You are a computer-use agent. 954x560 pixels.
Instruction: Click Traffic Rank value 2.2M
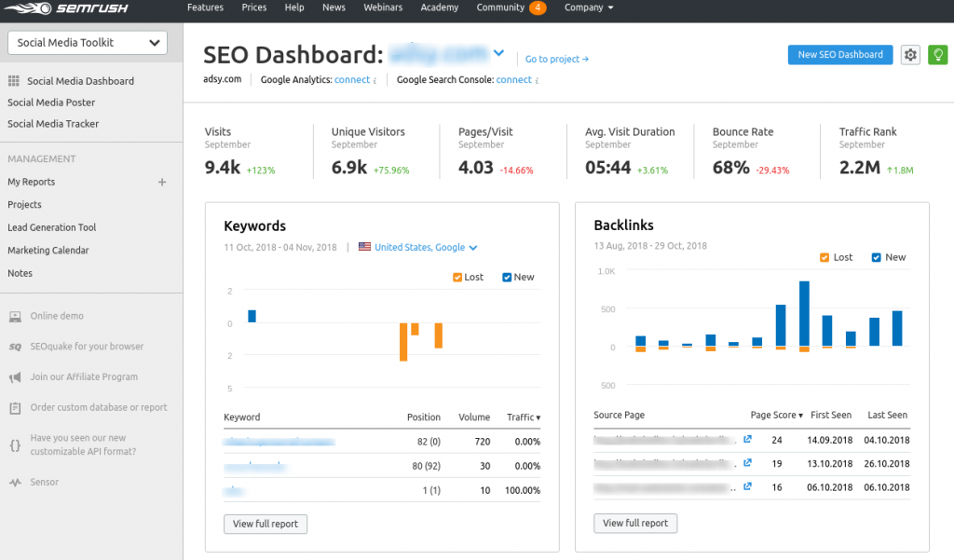point(860,168)
